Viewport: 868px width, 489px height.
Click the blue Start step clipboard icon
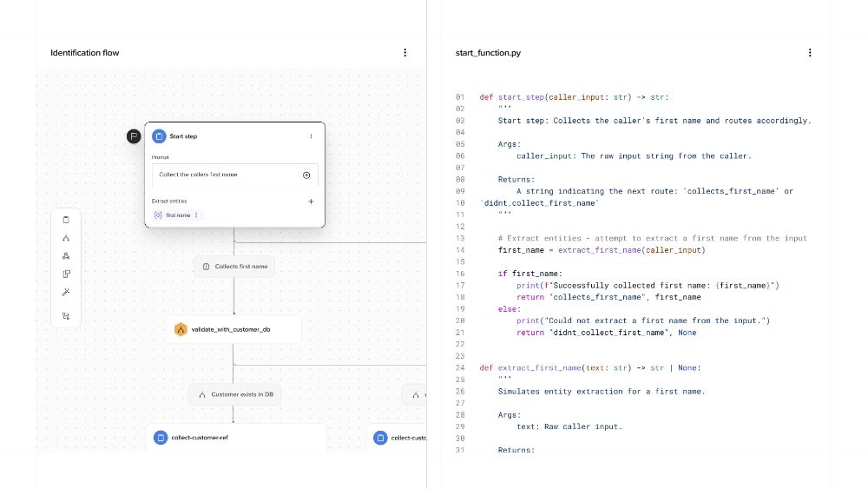click(159, 136)
